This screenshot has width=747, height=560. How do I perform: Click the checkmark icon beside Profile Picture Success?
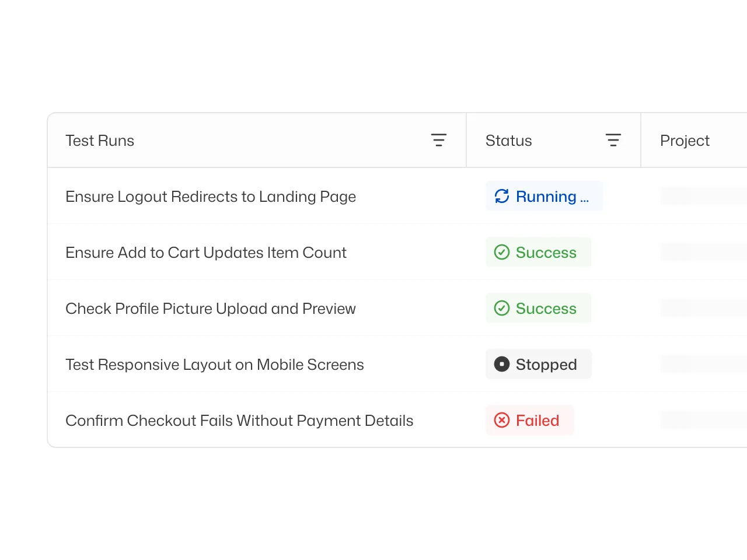click(x=502, y=308)
